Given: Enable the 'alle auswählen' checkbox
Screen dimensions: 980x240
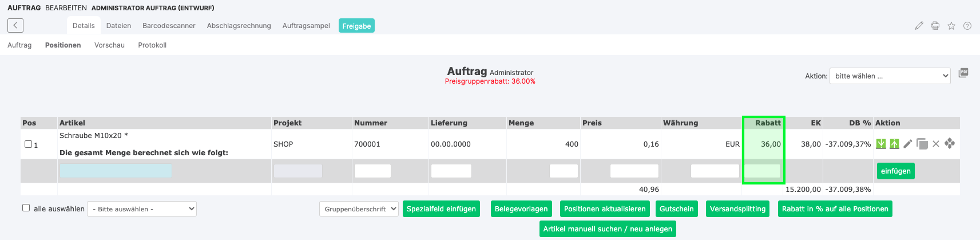Looking at the screenshot, I should [x=26, y=208].
